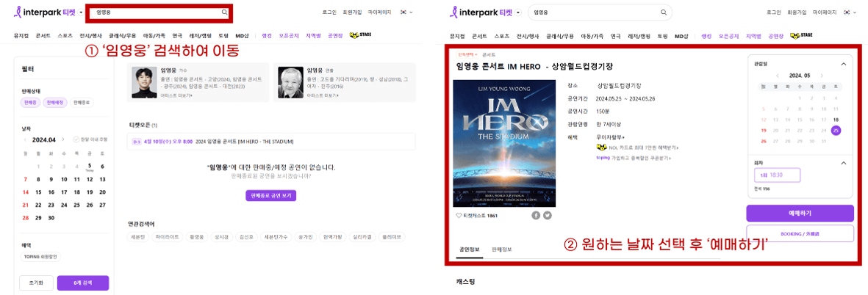Click related keyword 성시경
868x295 pixels.
coord(222,237)
